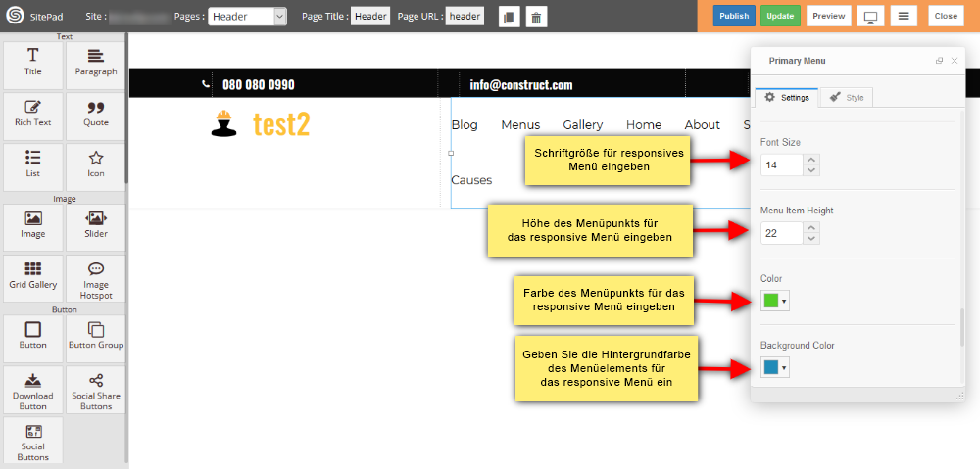
Task: Click the copy page icon
Action: [510, 17]
